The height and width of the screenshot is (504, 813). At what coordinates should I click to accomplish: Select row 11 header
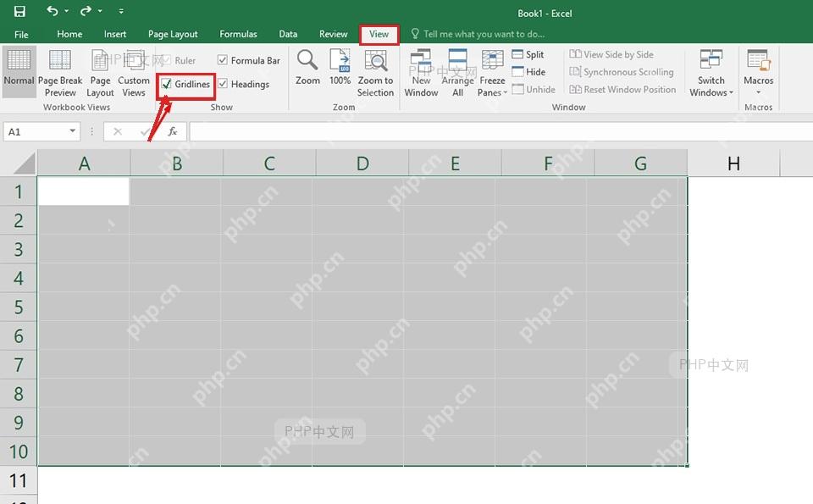19,480
